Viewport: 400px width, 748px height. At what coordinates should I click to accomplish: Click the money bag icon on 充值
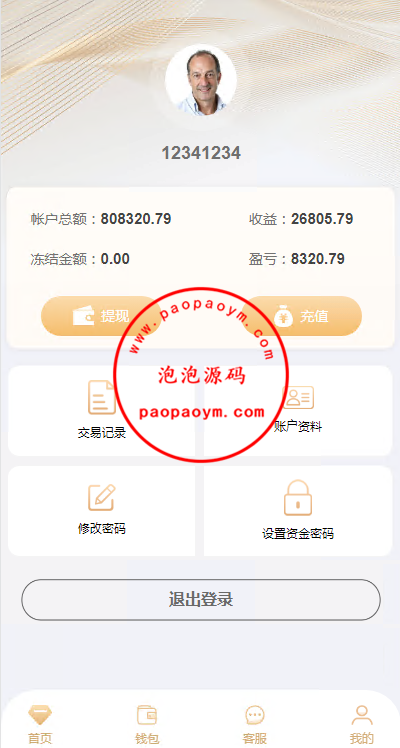point(283,316)
